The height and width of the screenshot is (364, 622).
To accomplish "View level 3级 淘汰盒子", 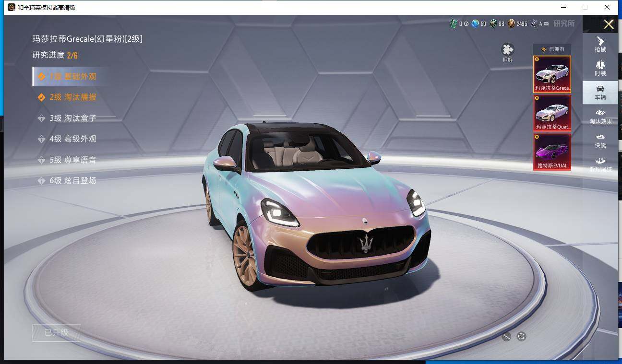I will pyautogui.click(x=67, y=118).
